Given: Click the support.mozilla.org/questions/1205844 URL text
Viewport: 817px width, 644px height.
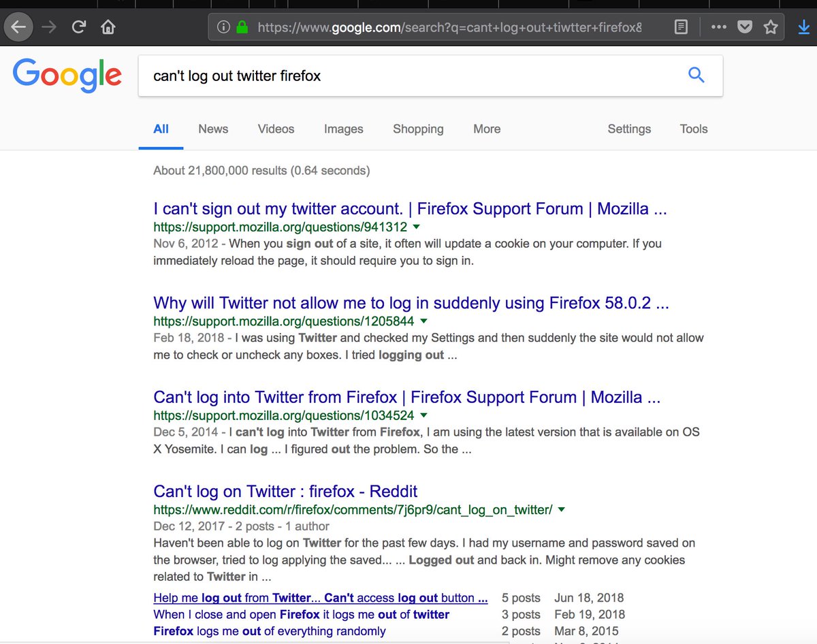Looking at the screenshot, I should click(x=284, y=321).
